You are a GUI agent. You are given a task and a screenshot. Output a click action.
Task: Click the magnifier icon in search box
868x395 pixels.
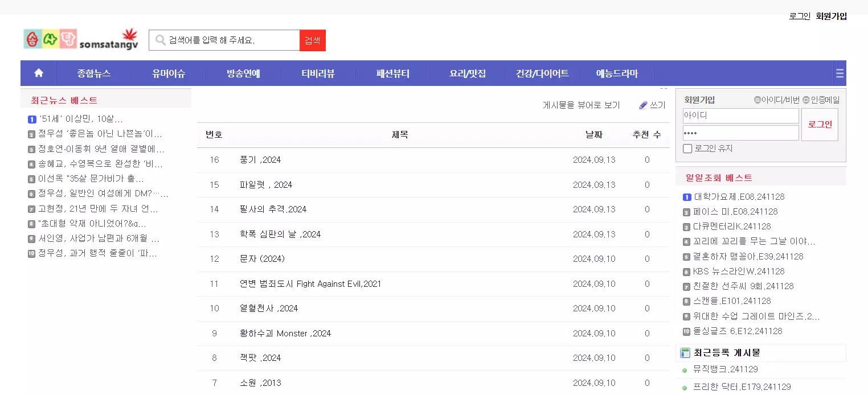coord(160,40)
